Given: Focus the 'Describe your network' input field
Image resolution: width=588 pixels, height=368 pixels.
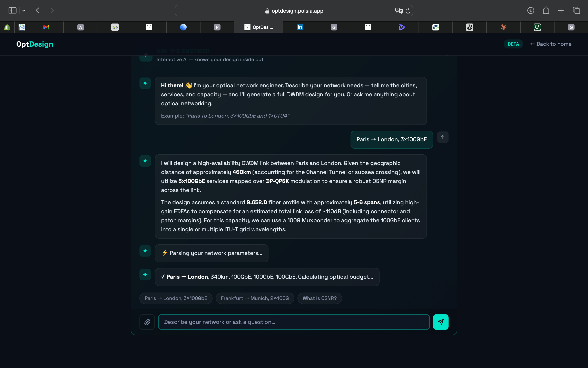Looking at the screenshot, I should click(294, 322).
